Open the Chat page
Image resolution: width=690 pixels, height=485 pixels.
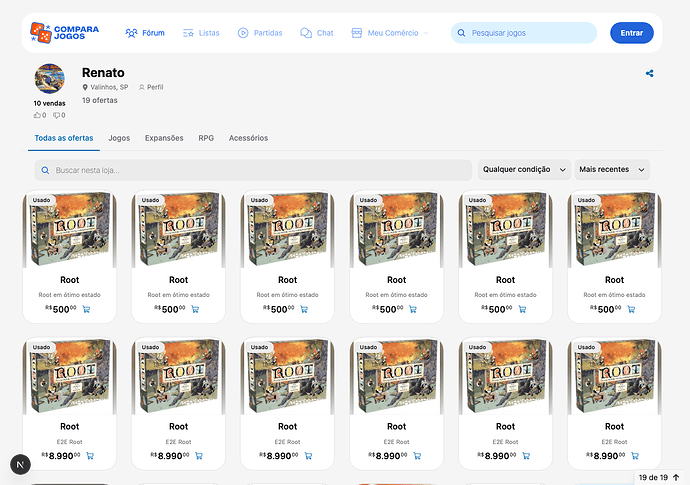[317, 33]
